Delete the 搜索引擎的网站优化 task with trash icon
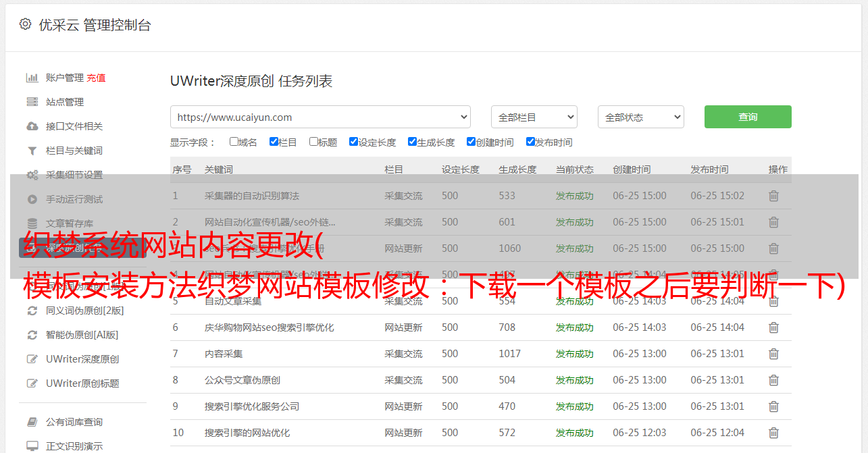This screenshot has width=868, height=453. [774, 433]
